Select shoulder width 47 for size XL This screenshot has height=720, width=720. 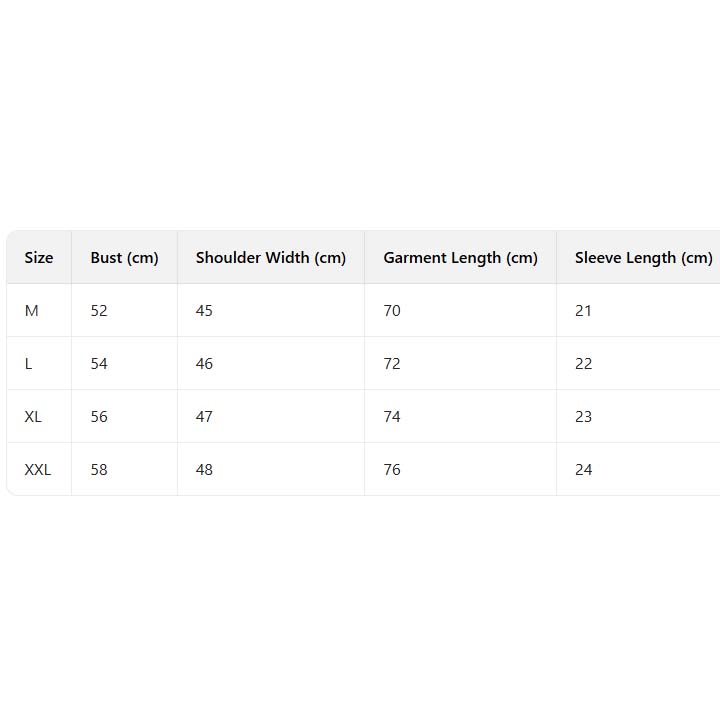point(204,417)
